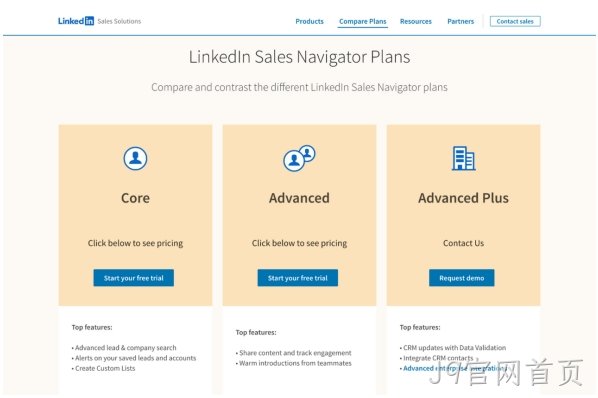Viewport: 598px width, 398px height.
Task: Start the free trial for Advanced
Action: (297, 278)
